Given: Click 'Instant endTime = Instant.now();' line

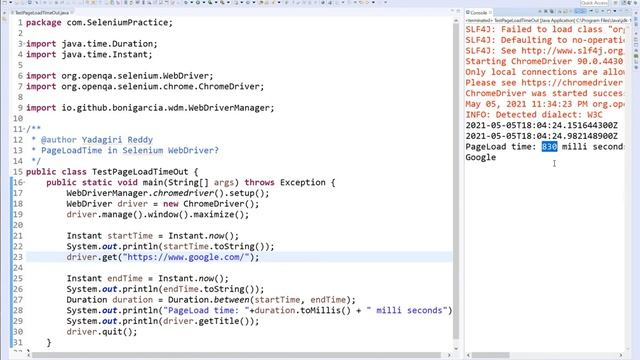Looking at the screenshot, I should (148, 278).
